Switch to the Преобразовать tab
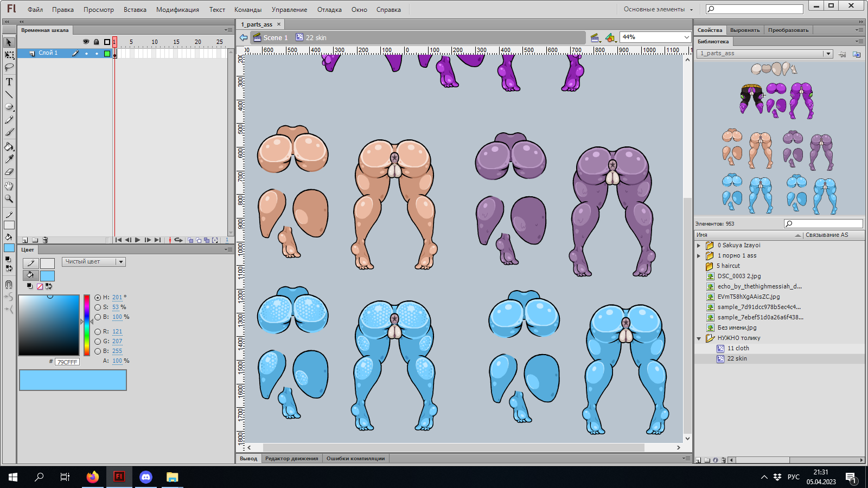The width and height of the screenshot is (868, 488). click(x=788, y=30)
